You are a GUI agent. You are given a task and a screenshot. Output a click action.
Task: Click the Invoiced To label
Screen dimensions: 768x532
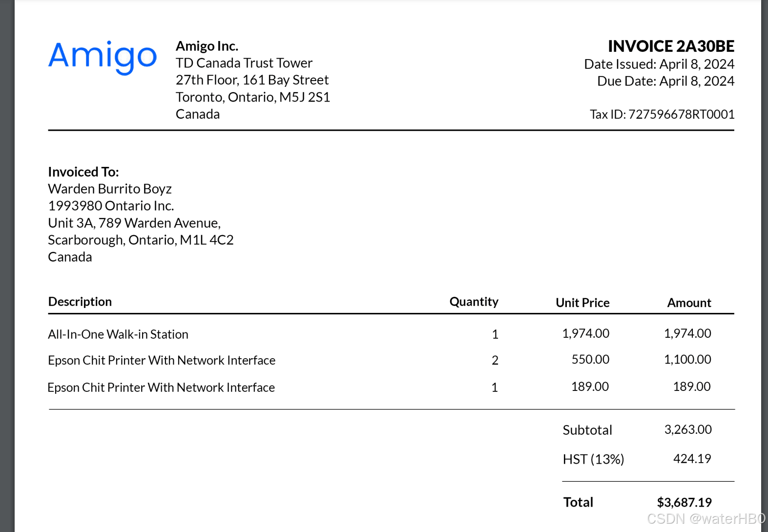pos(83,172)
